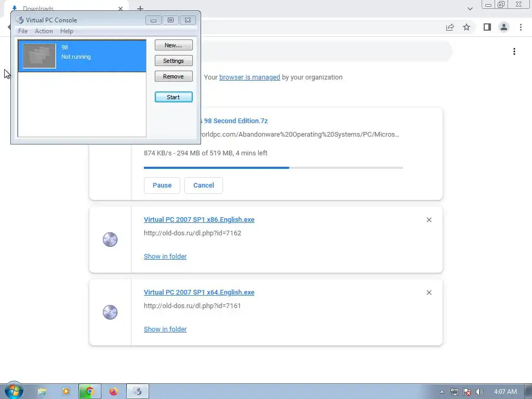This screenshot has height=399, width=532.
Task: Open the File menu in Virtual PC Console
Action: pos(23,31)
